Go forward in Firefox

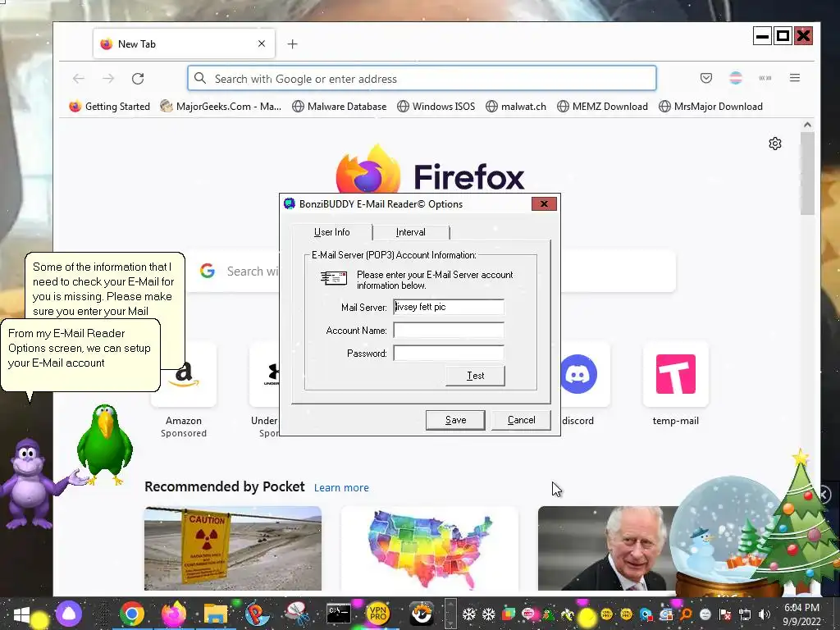[108, 79]
